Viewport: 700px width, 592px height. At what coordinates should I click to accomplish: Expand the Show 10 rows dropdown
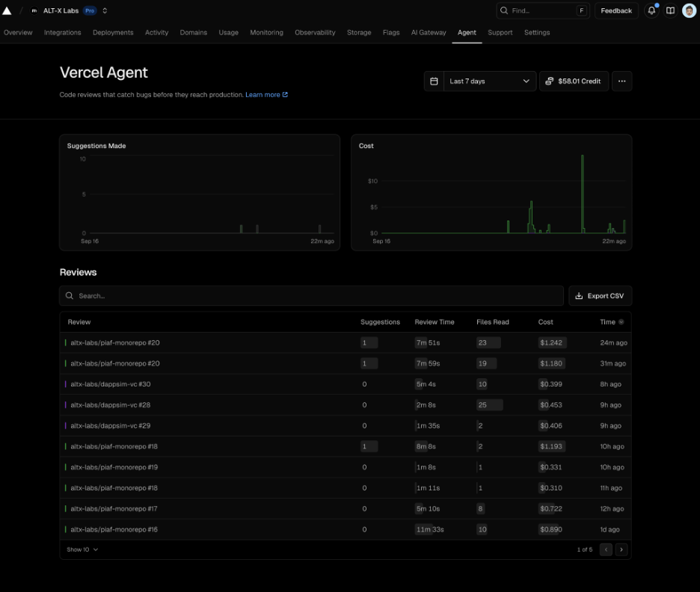[x=82, y=549]
